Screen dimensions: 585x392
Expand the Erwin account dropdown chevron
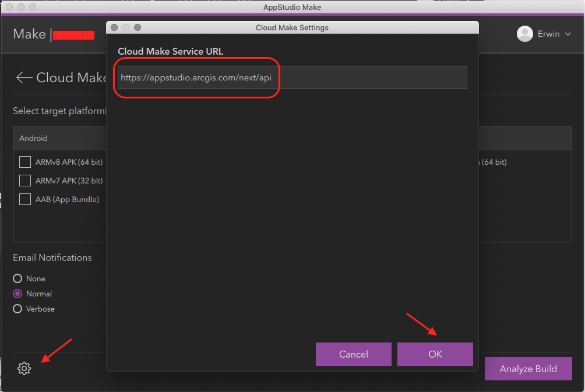click(x=568, y=34)
